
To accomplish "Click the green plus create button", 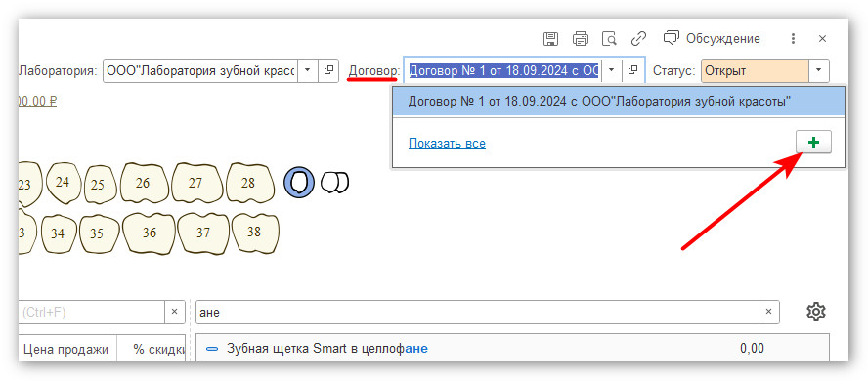I will click(x=813, y=143).
